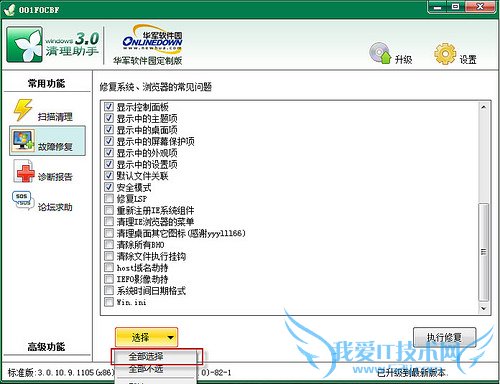
Task: Open the 高级功能 section
Action: pyautogui.click(x=46, y=347)
